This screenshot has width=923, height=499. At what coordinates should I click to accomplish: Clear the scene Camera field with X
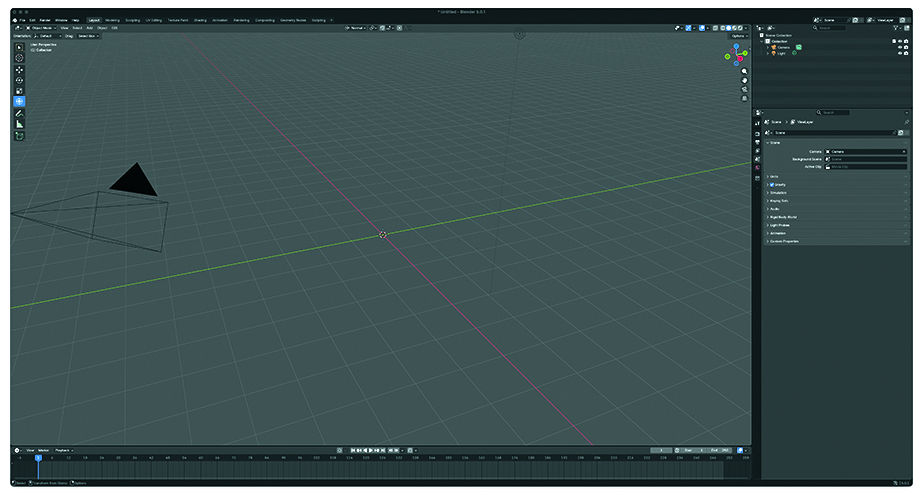[x=904, y=152]
